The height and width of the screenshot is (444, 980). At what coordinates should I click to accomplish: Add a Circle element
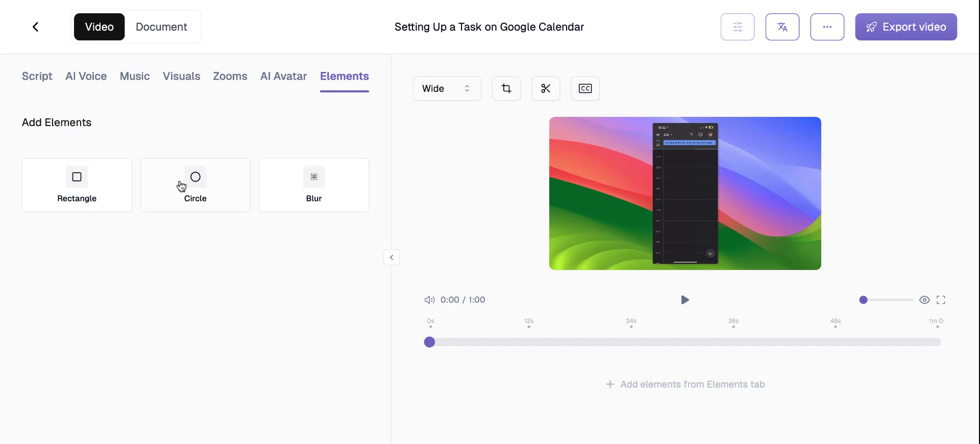tap(195, 185)
